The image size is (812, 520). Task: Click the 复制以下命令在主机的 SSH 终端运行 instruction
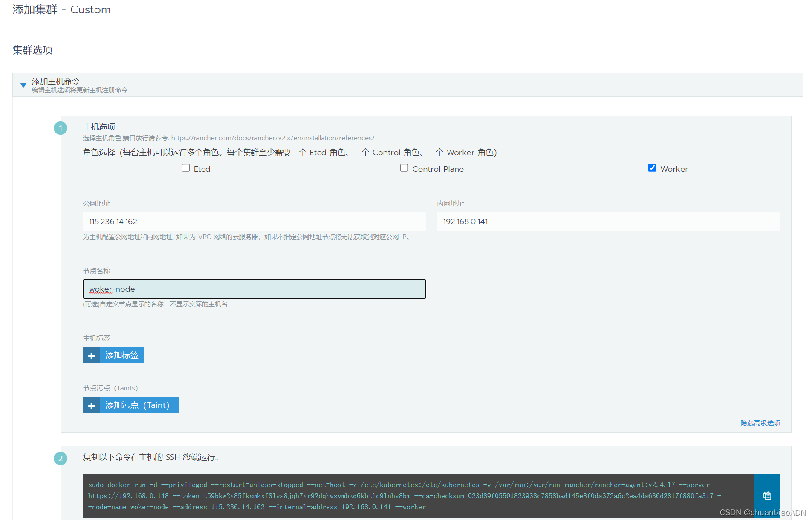click(151, 457)
